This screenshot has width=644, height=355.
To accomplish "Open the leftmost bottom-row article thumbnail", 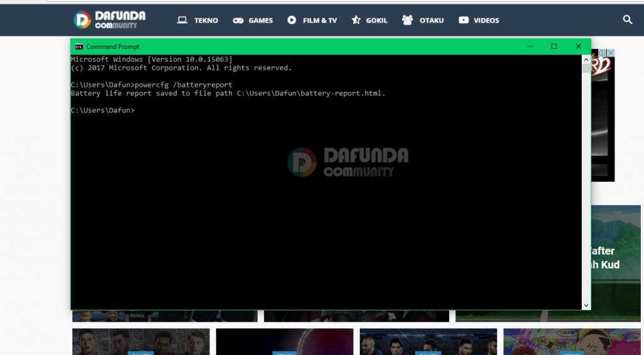I will (140, 342).
